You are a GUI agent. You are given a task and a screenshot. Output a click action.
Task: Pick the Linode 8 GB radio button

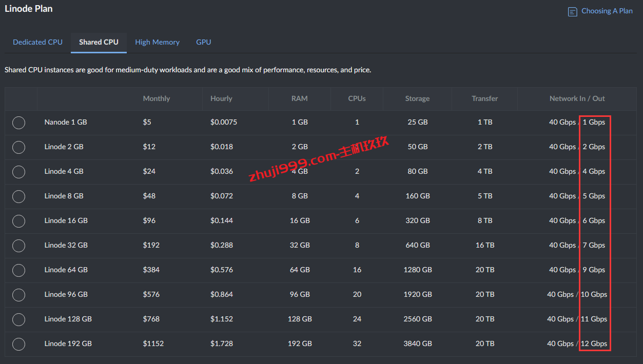[x=18, y=196]
